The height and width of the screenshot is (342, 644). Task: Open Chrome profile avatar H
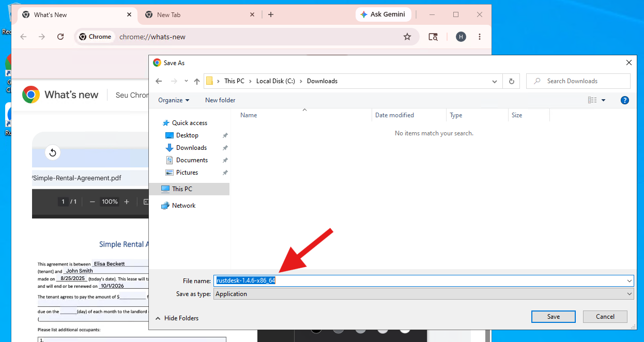click(x=461, y=37)
